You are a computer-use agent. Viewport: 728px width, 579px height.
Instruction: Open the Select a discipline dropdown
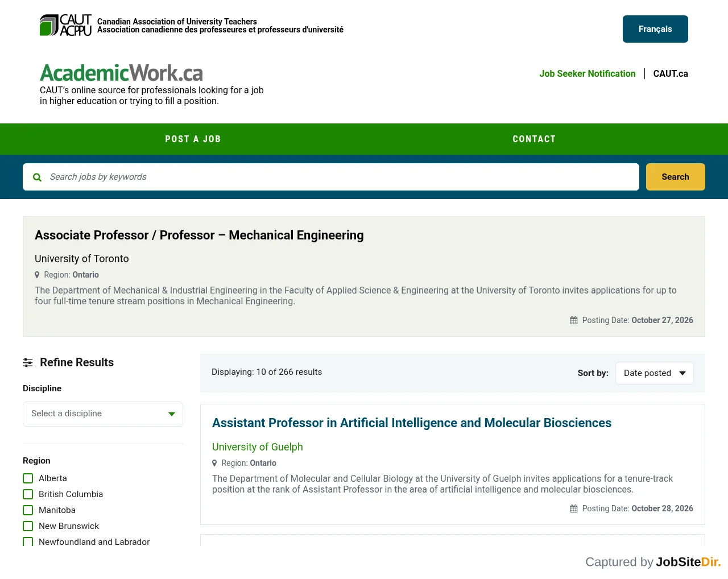coord(103,414)
